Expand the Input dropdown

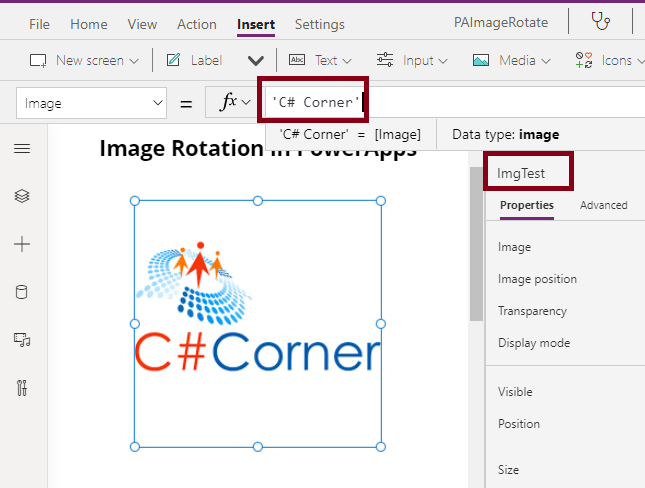[x=443, y=61]
